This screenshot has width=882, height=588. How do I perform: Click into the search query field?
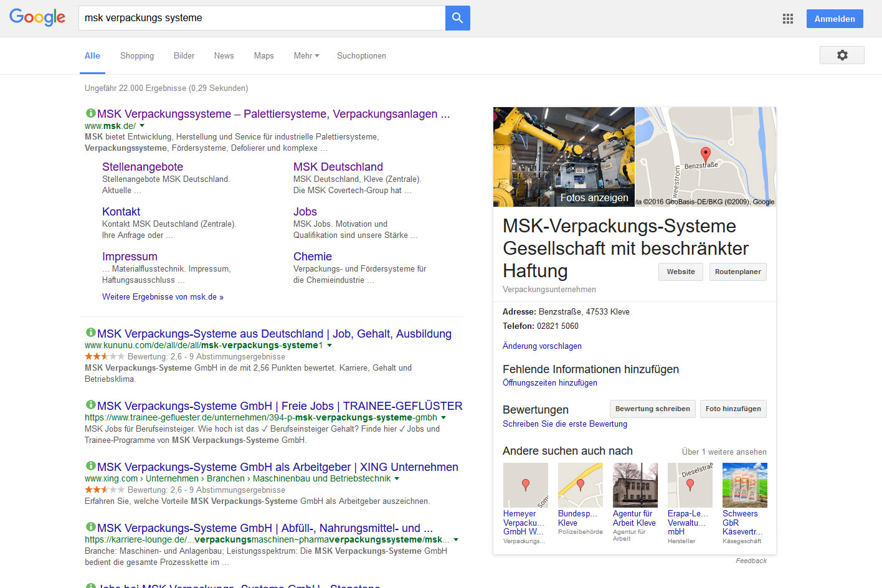pos(262,18)
